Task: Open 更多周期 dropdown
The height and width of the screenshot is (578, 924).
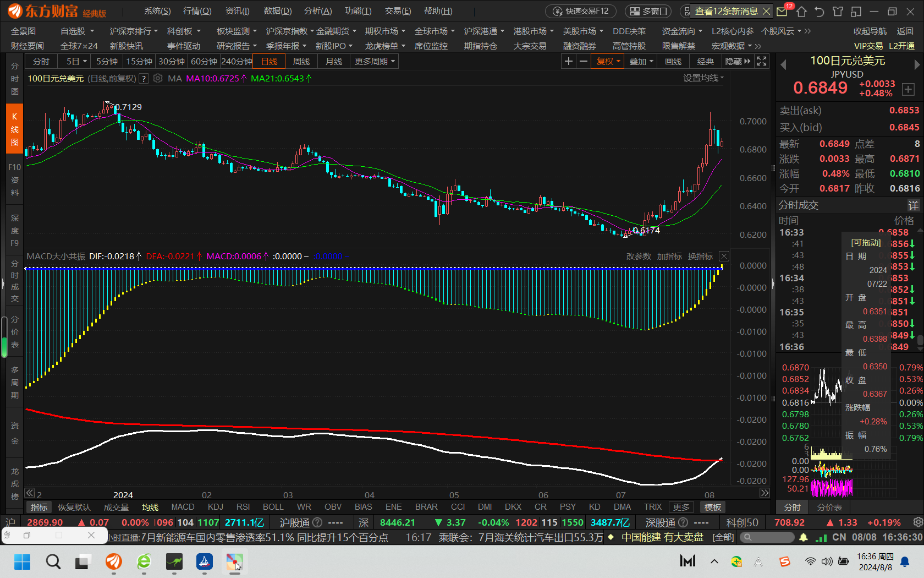Action: pyautogui.click(x=375, y=61)
